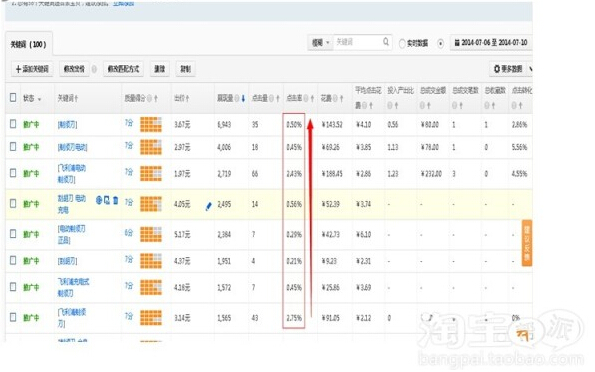Image resolution: width=595 pixels, height=372 pixels.
Task: Click the magnifier search icon in keyword box
Action: click(x=386, y=42)
